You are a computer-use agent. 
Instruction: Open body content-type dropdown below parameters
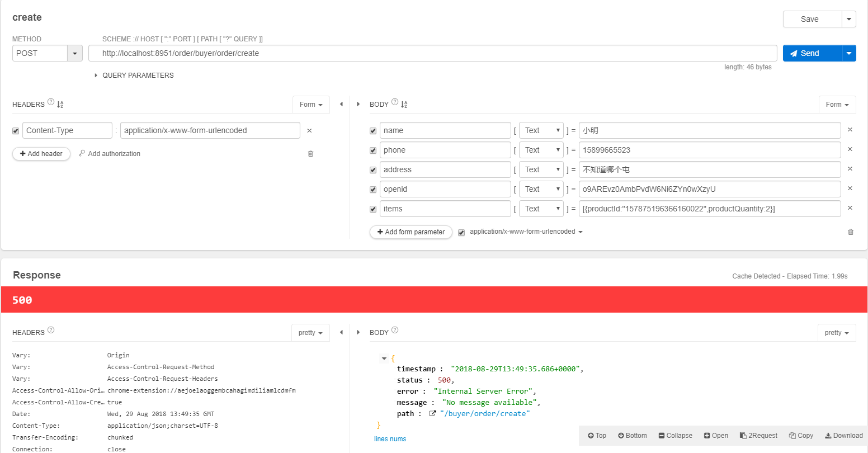pos(526,232)
